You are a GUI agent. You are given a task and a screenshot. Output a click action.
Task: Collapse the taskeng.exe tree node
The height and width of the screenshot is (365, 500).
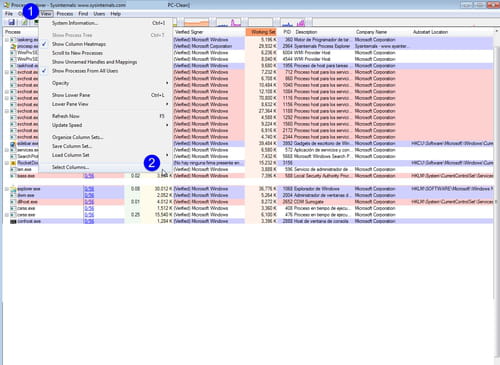click(x=7, y=40)
